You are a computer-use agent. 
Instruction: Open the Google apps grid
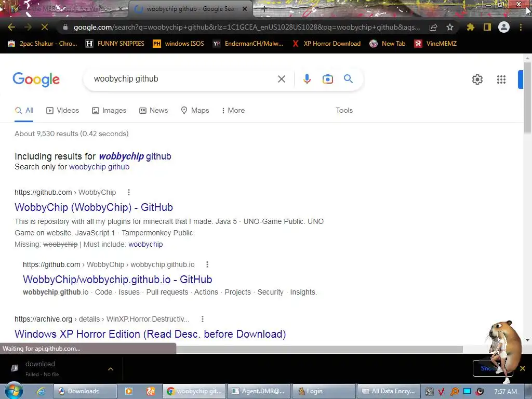tap(501, 79)
